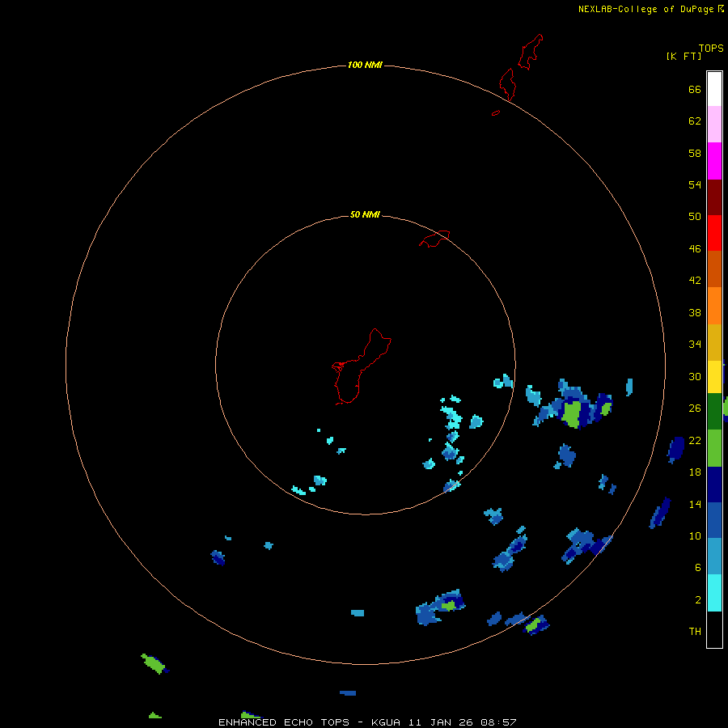Click the 18 legend value
728x728 pixels.
[x=695, y=472]
